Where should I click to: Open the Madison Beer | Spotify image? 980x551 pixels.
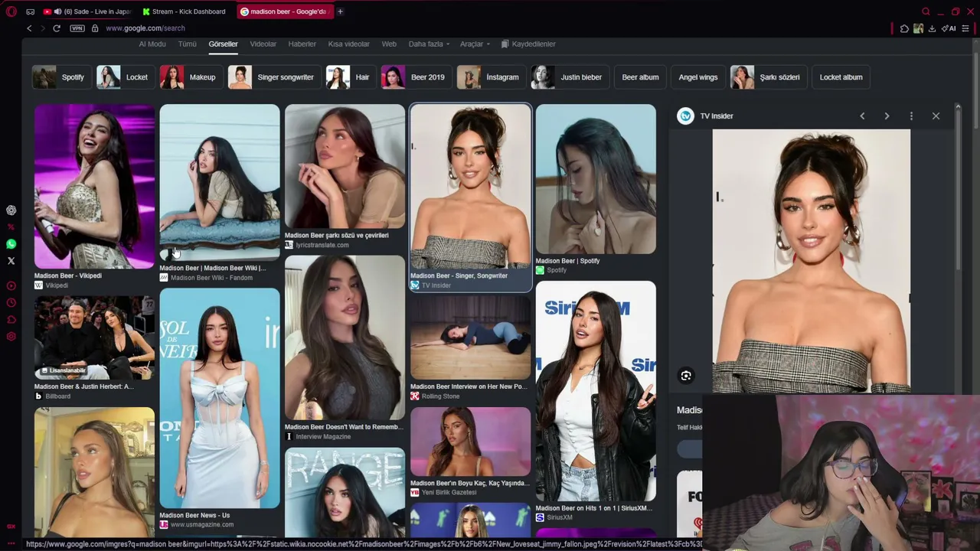coord(596,179)
